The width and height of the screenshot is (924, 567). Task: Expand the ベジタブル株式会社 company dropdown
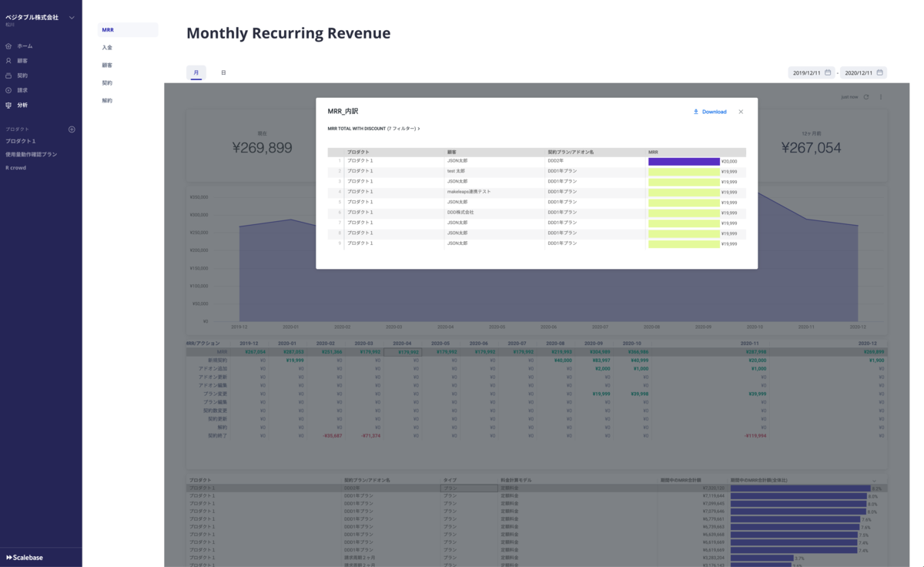pyautogui.click(x=72, y=17)
